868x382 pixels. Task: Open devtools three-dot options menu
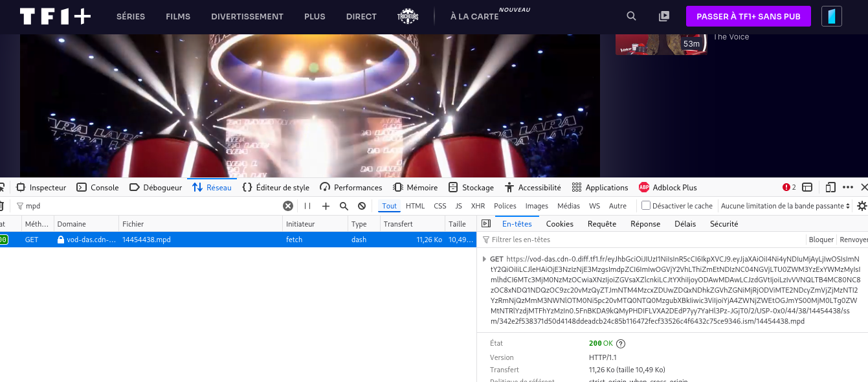click(848, 188)
